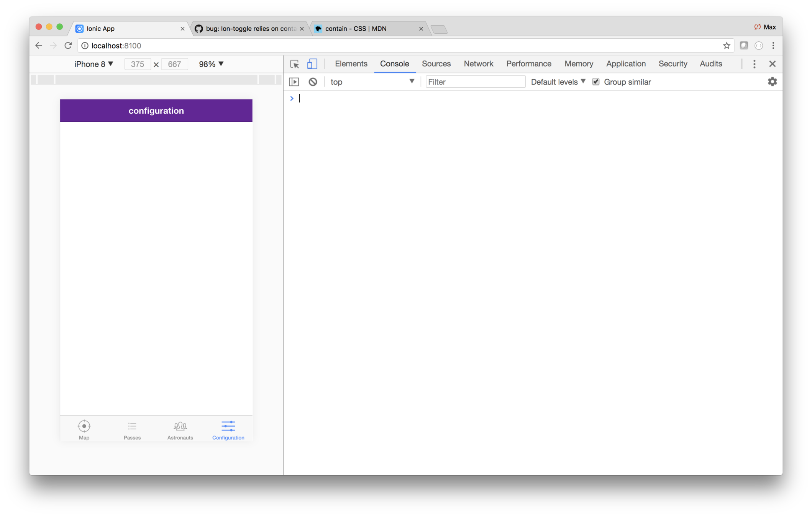This screenshot has width=812, height=517.
Task: Open the Map tab icon in app
Action: [84, 430]
